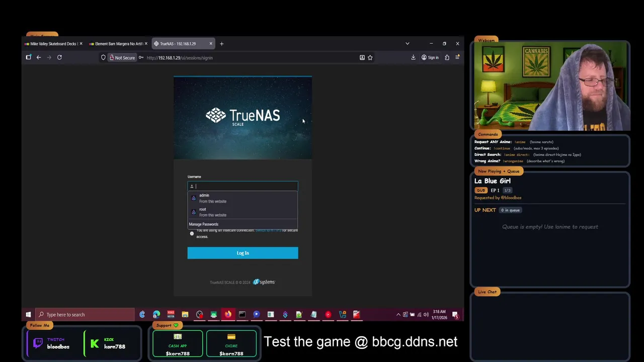Click the Requested by @bloodbos text
Image resolution: width=644 pixels, height=362 pixels.
click(x=498, y=198)
